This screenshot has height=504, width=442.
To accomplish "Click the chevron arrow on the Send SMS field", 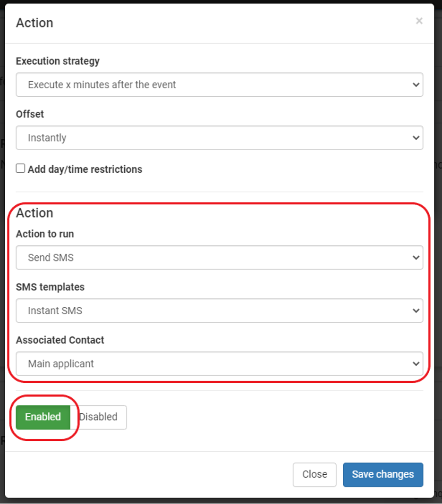I will pyautogui.click(x=416, y=258).
